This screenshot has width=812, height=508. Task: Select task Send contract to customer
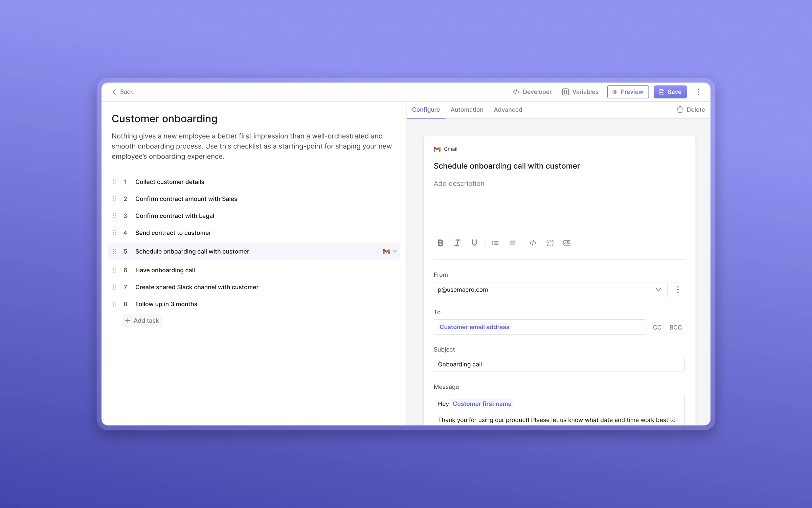pos(173,233)
